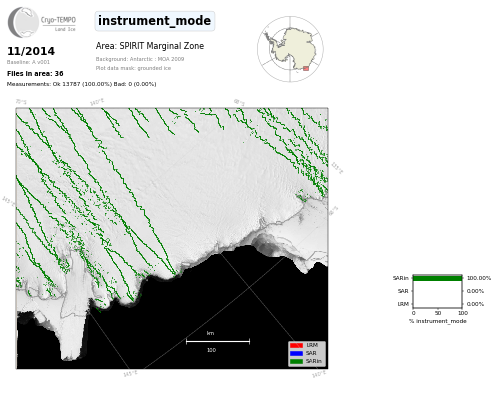
Task: Click the Files in area: 36 text
Action: (35, 74)
